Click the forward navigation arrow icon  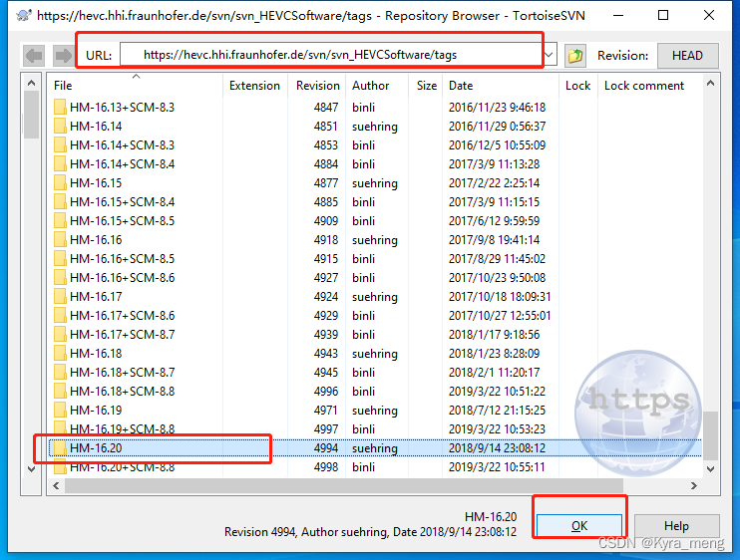(63, 56)
